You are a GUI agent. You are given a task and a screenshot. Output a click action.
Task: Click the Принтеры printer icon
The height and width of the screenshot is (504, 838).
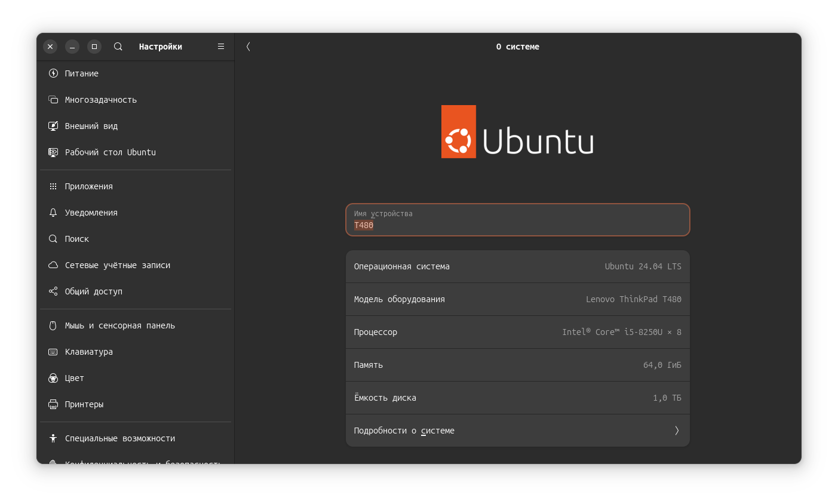pos(53,404)
